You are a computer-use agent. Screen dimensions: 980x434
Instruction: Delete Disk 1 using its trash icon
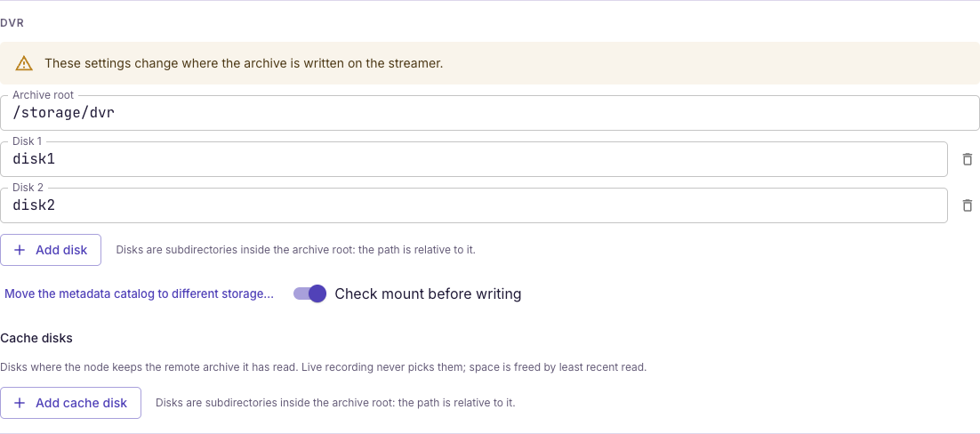[967, 159]
